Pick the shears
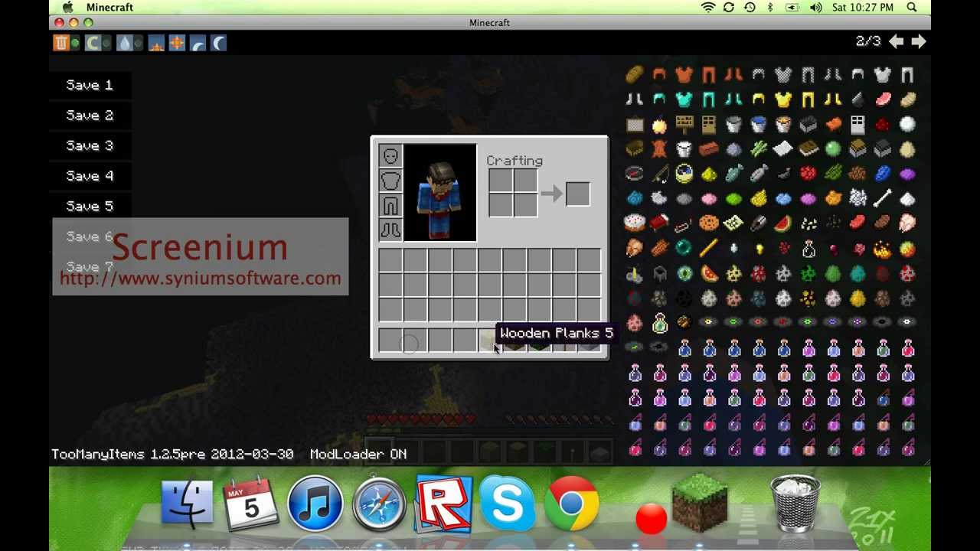Image resolution: width=980 pixels, height=551 pixels. point(759,223)
